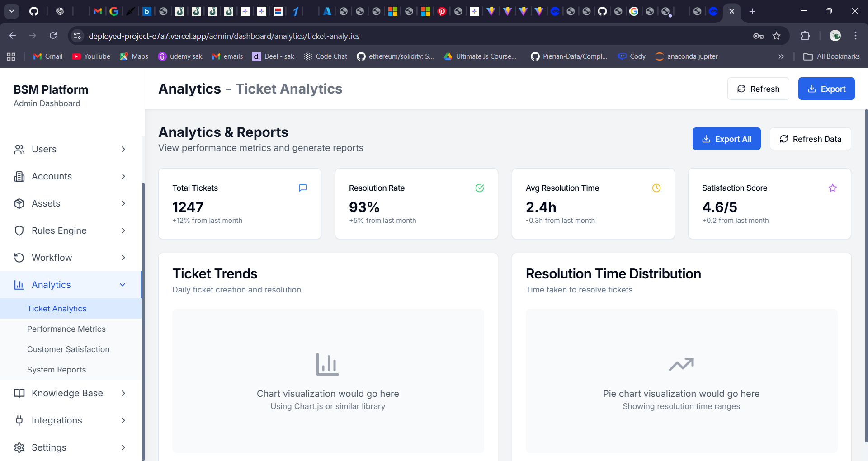Open the All Bookmarks folder

831,56
